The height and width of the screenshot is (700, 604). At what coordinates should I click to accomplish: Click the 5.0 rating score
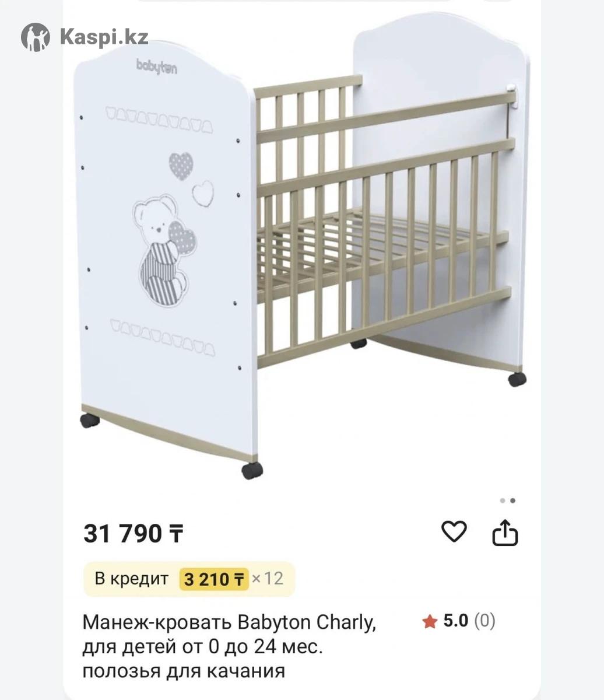(455, 621)
